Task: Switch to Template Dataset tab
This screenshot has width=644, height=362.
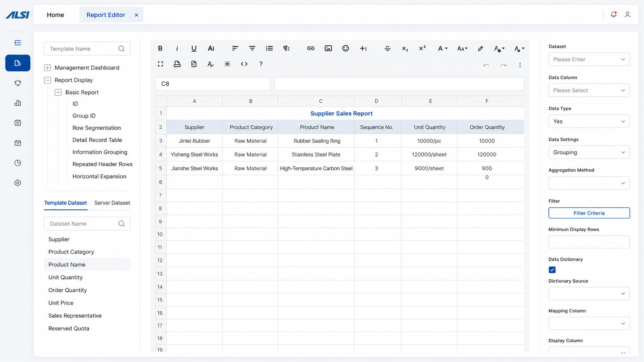Action: pyautogui.click(x=65, y=203)
